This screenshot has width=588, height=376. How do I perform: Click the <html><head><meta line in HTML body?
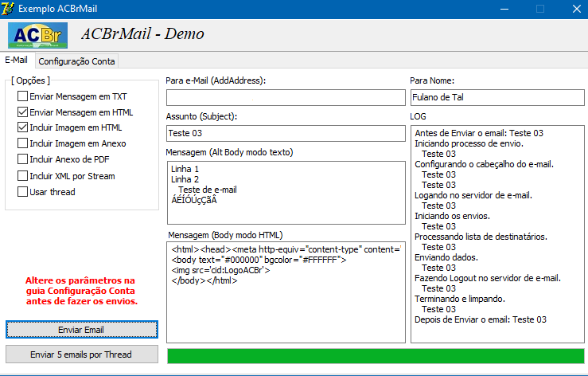[x=286, y=249]
